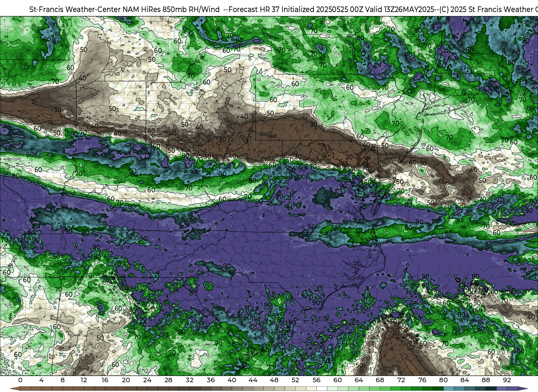This screenshot has width=538, height=392.
Task: Click the '80' tick label on color bar
Action: (443, 380)
